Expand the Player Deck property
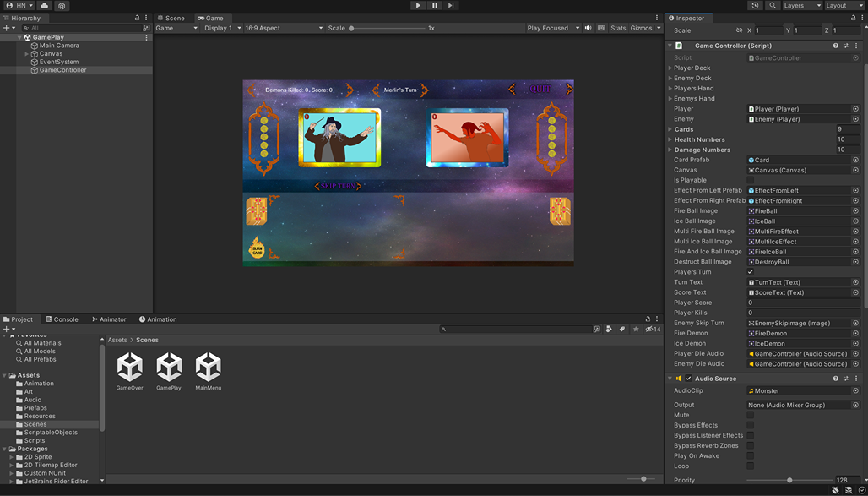 [x=670, y=68]
